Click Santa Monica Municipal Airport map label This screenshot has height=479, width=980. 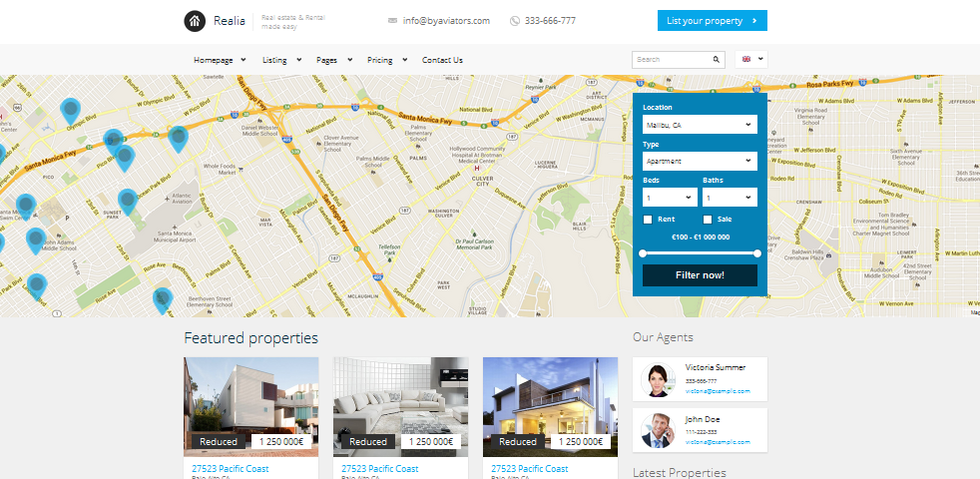click(174, 236)
